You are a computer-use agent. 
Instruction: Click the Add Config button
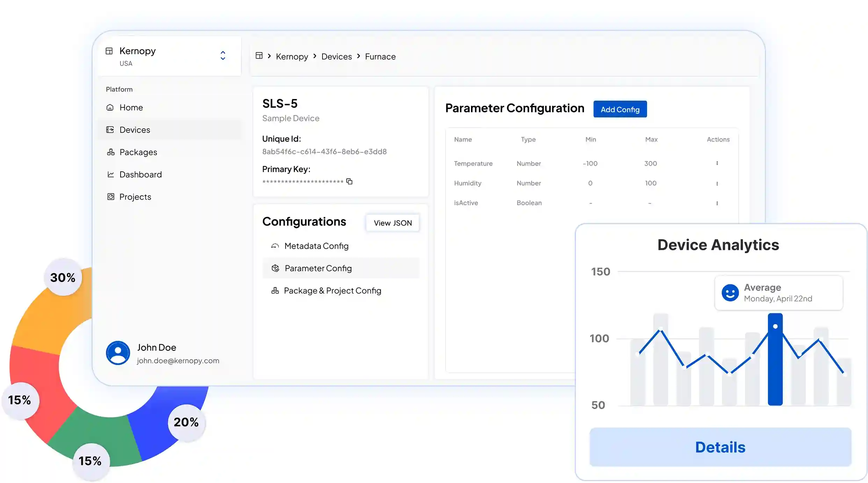[x=620, y=109]
